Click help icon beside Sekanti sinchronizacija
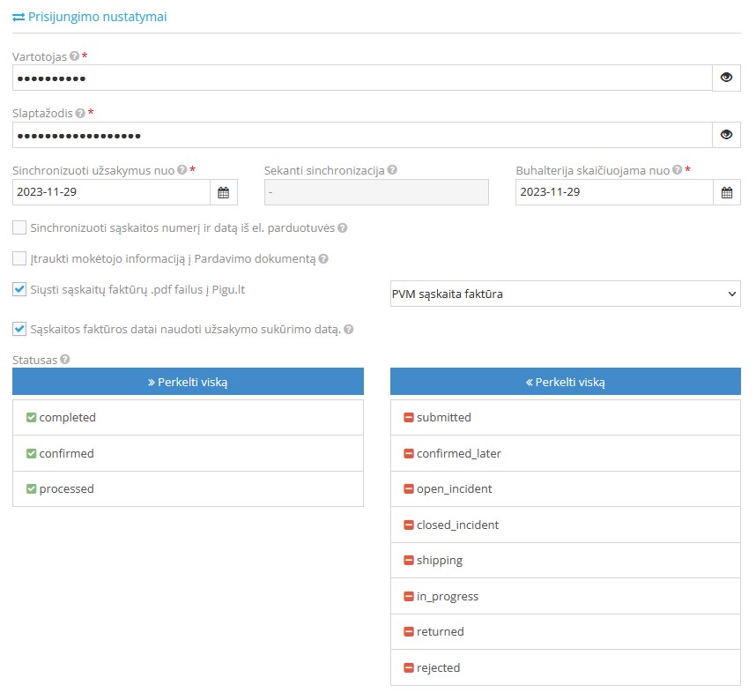This screenshot has width=756, height=700. coord(392,170)
